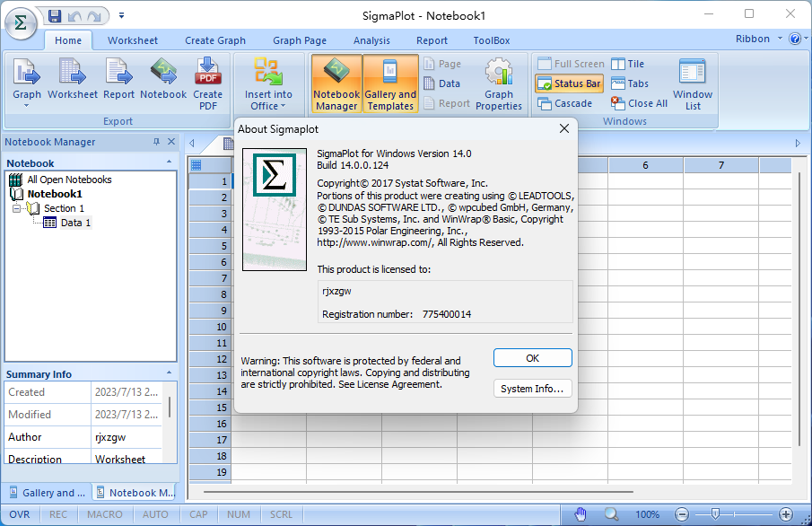Click Close All windows
The width and height of the screenshot is (812, 526).
[x=639, y=103]
